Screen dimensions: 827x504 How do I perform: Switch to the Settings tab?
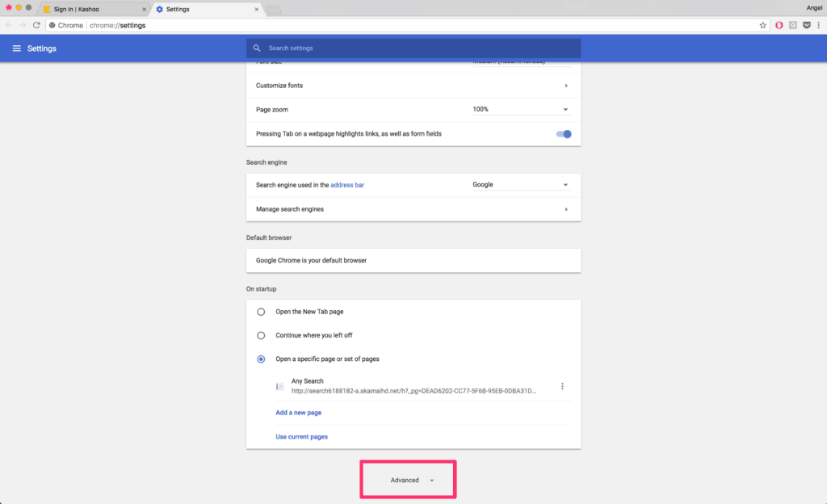pos(206,10)
